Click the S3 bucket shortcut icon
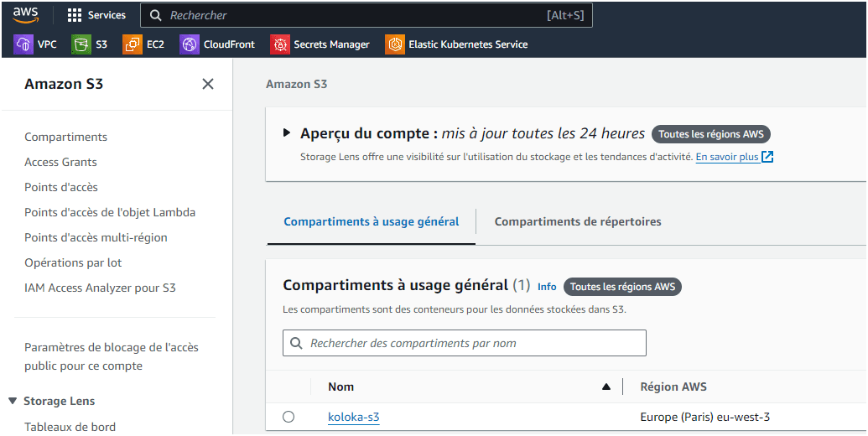This screenshot has height=436, width=868. click(81, 44)
